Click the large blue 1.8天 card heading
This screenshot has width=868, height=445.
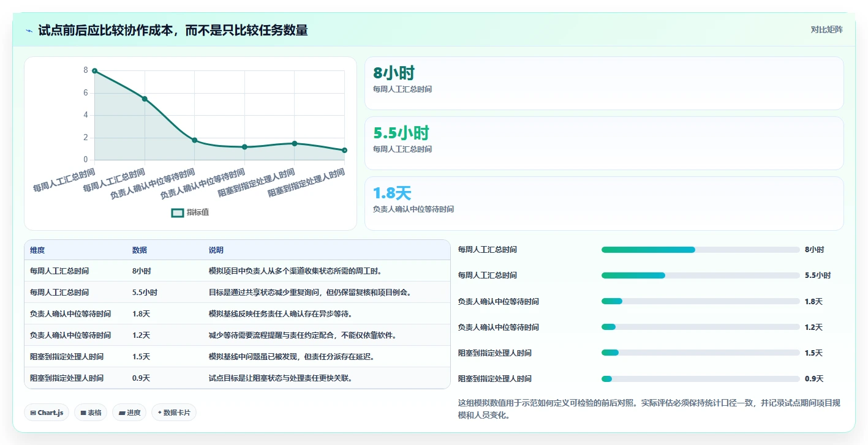pyautogui.click(x=392, y=193)
